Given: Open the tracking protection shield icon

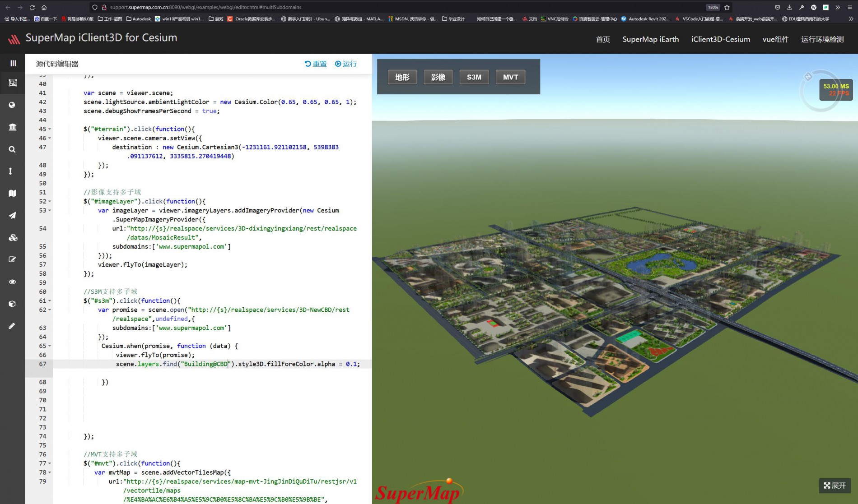Looking at the screenshot, I should click(x=94, y=7).
